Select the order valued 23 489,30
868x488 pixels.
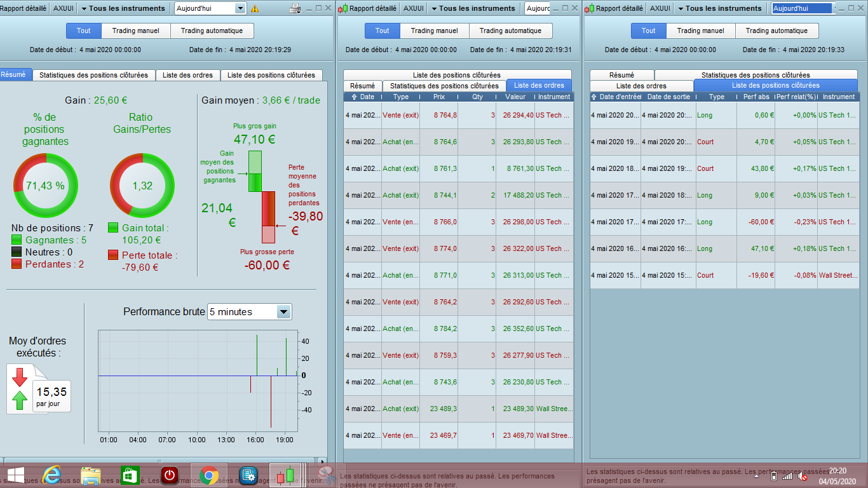click(x=458, y=409)
